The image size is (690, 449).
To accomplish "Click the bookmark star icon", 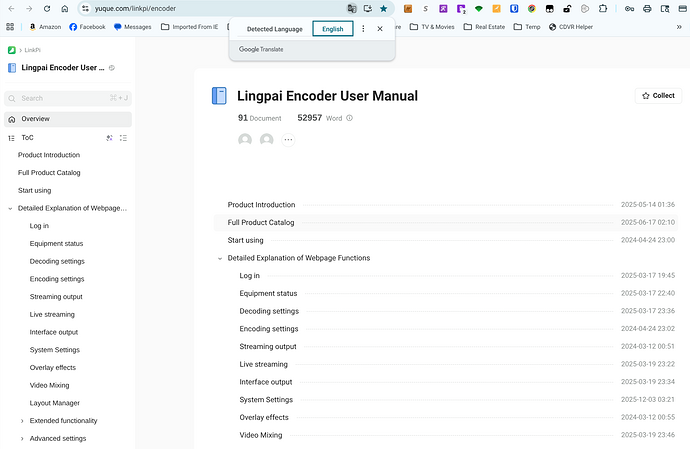I will click(384, 8).
